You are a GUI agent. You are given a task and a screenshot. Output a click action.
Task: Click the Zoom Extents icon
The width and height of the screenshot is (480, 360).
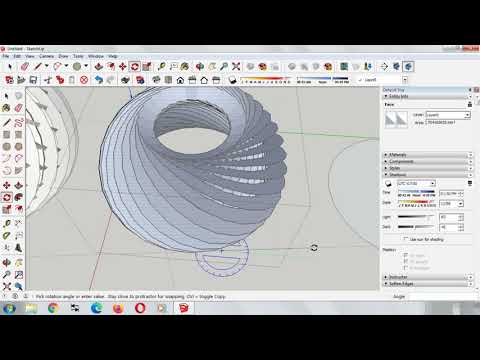pyautogui.click(x=236, y=67)
